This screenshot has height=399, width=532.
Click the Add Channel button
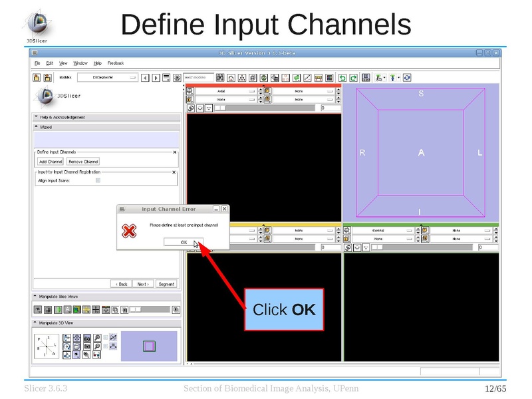(x=51, y=162)
